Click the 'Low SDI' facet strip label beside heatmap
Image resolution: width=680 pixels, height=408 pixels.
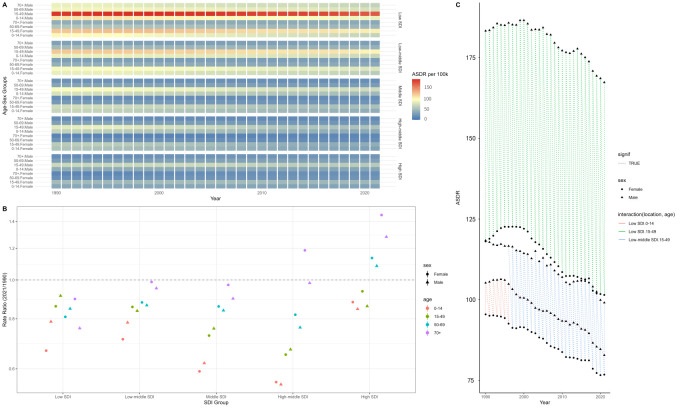tap(400, 20)
